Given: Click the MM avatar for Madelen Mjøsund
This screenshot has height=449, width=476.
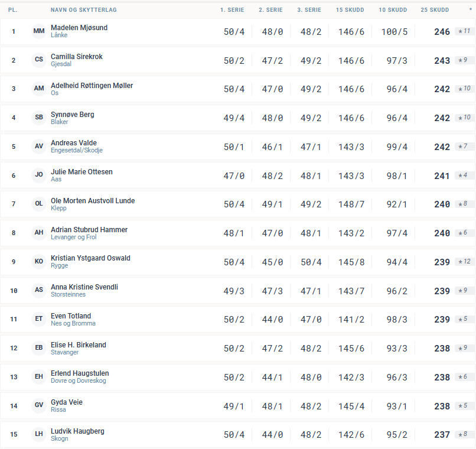Looking at the screenshot, I should pos(39,31).
